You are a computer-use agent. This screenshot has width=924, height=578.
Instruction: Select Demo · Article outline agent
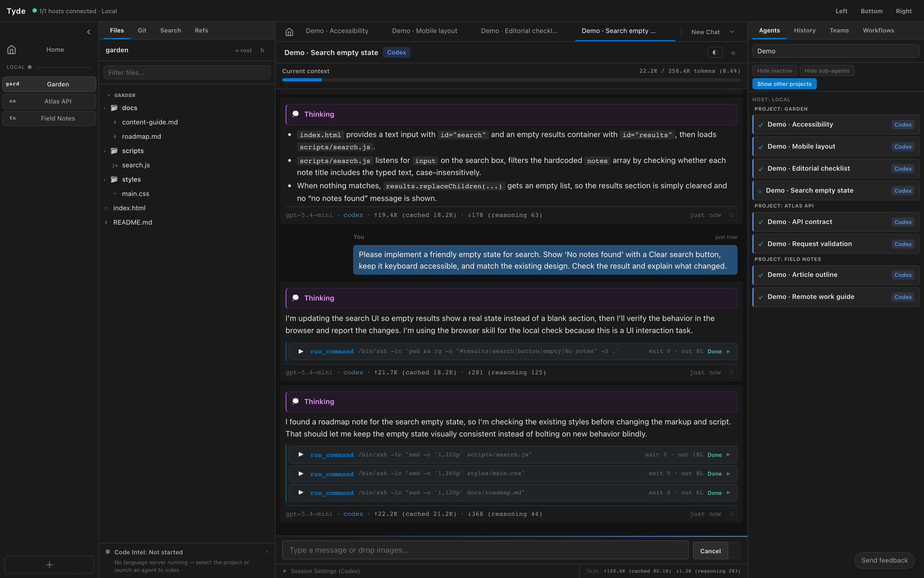click(x=835, y=275)
